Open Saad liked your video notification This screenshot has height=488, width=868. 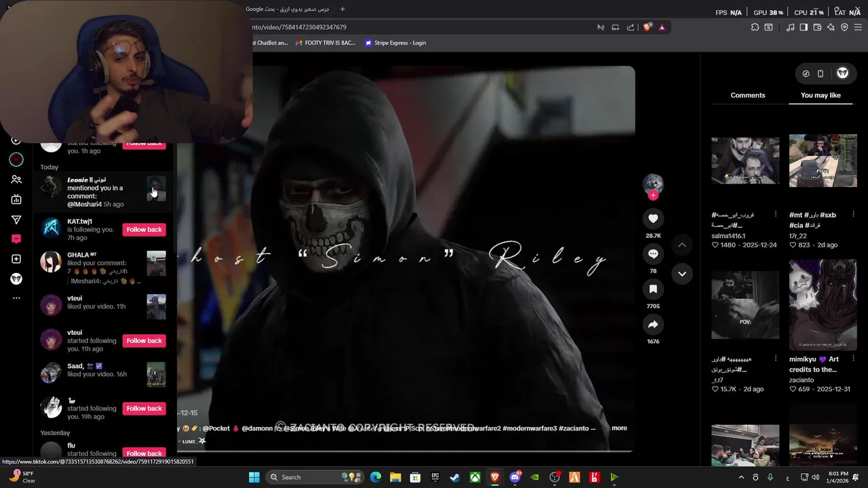pyautogui.click(x=103, y=373)
